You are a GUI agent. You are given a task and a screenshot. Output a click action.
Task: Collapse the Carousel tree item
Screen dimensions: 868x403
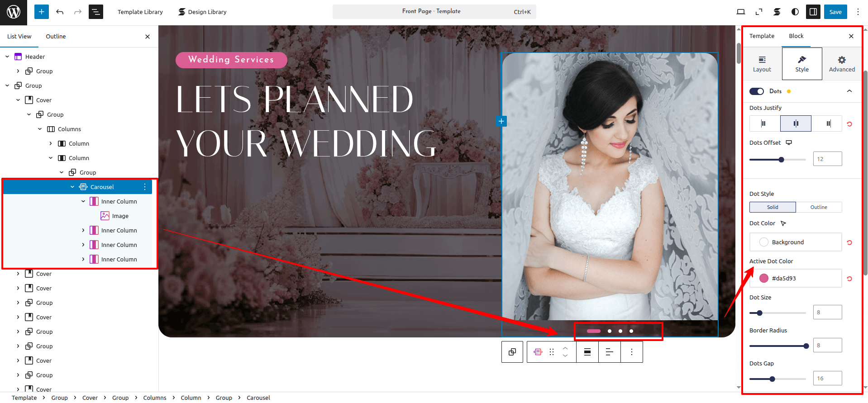[72, 187]
